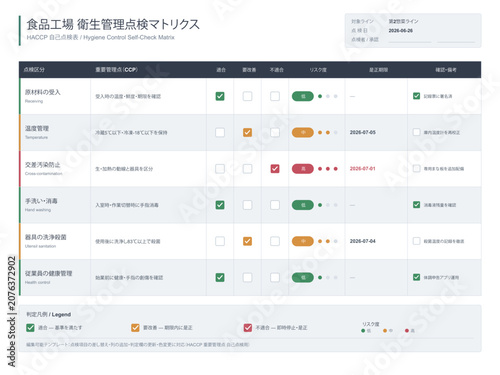The height and width of the screenshot is (375, 500).
Task: Toggle the orange 要改善 checkbox for 温度管理
Action: tap(247, 133)
